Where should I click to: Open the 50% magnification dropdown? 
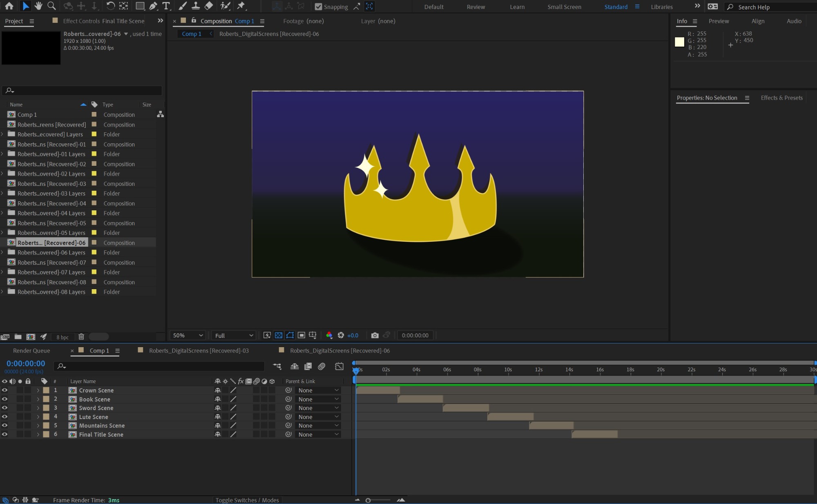point(188,335)
